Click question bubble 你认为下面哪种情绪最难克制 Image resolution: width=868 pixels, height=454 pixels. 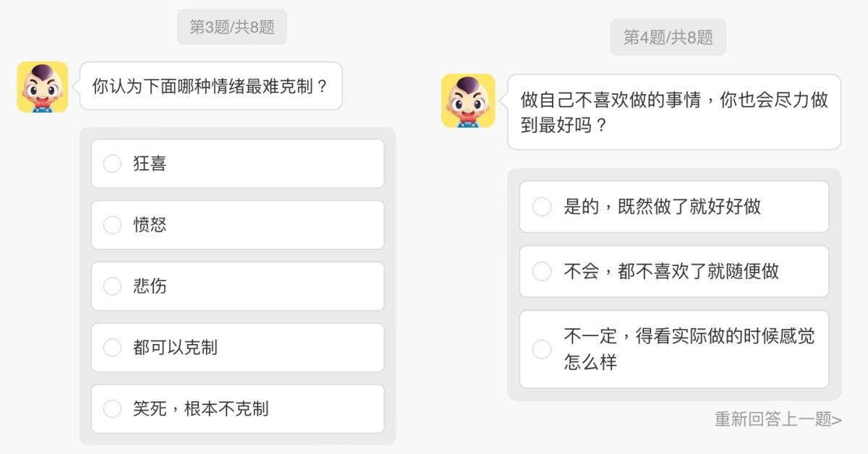[210, 87]
